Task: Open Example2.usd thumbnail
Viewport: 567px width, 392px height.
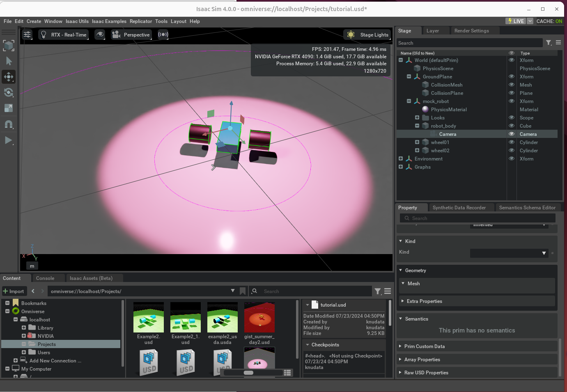Action: click(149, 317)
